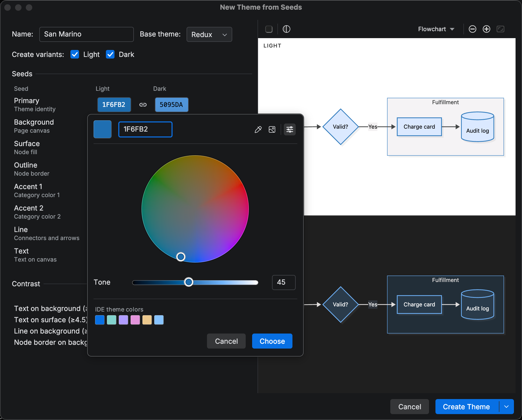Click Cancel in the color picker popup

[226, 341]
